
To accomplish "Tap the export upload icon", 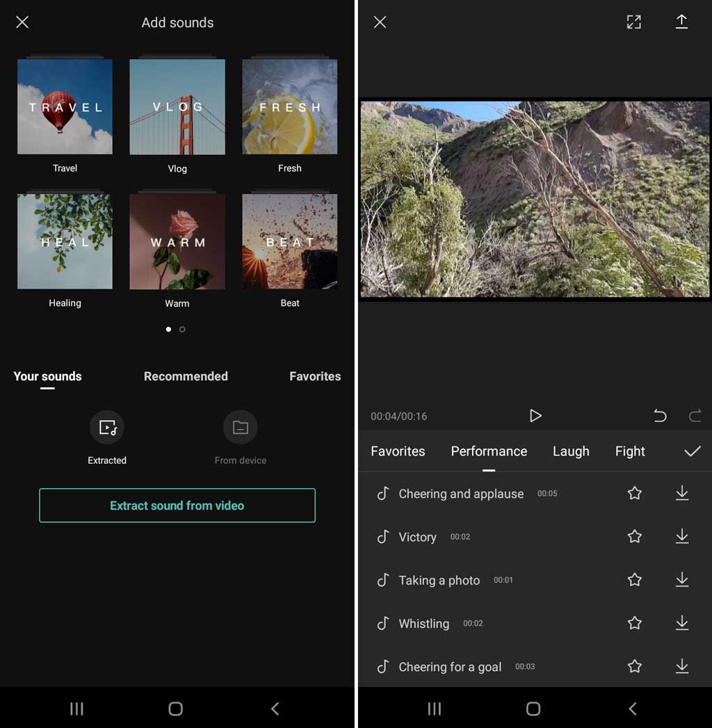I will coord(681,22).
